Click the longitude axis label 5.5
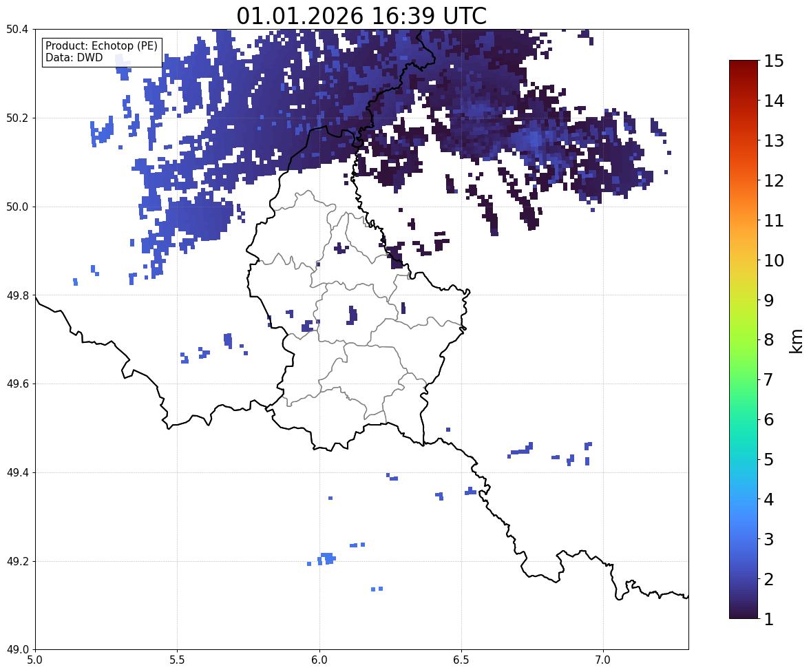This screenshot has width=811, height=672. [x=178, y=660]
